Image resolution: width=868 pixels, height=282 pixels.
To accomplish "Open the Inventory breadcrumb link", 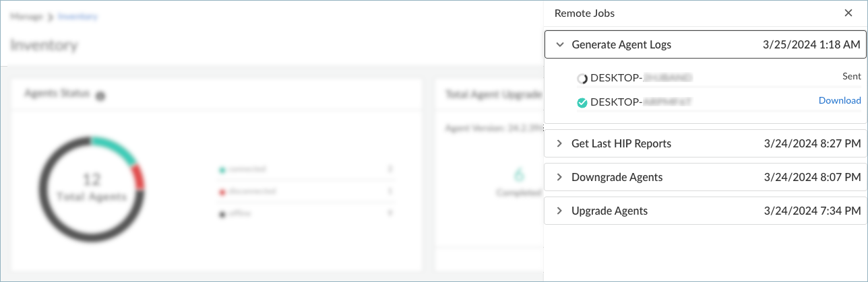I will coord(78,16).
